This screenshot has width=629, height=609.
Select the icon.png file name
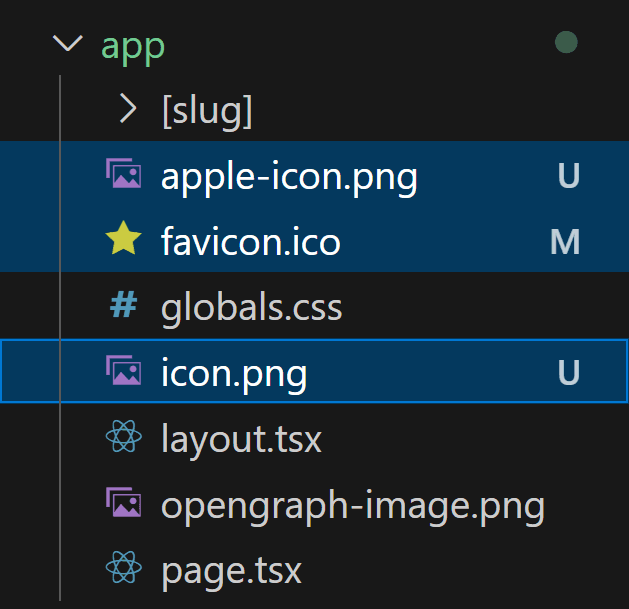234,374
